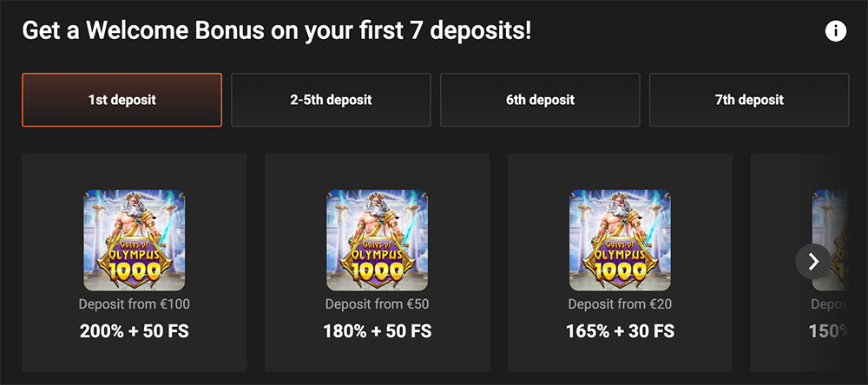The image size is (868, 385).
Task: Open Gates of Olympus thumbnail in €50 card
Action: (x=378, y=240)
